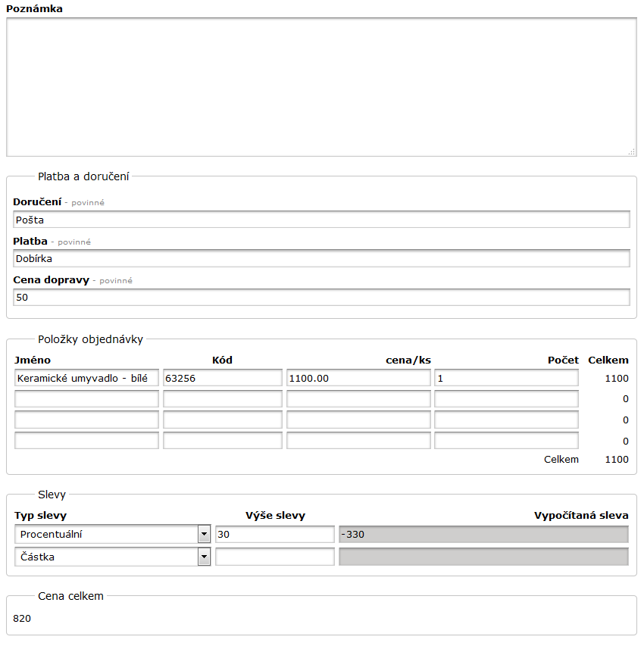Click the cena/ks field showing 1100.00

click(358, 378)
